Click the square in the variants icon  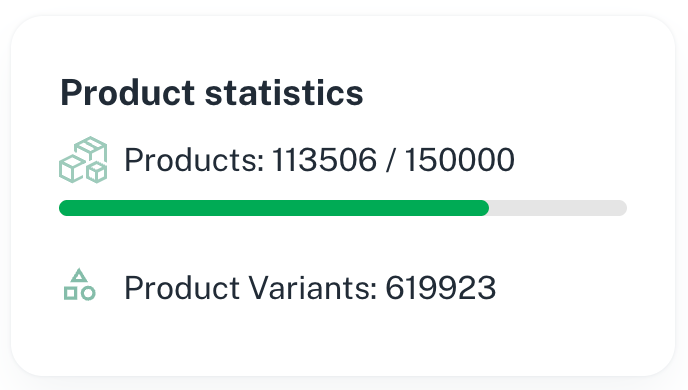pyautogui.click(x=70, y=293)
